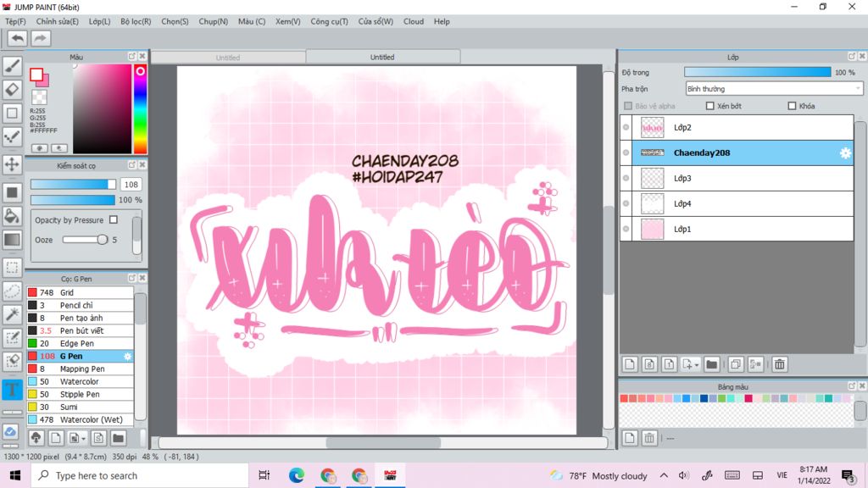Viewport: 868px width, 488px height.
Task: Open the Lớp(L) menu
Action: point(100,21)
